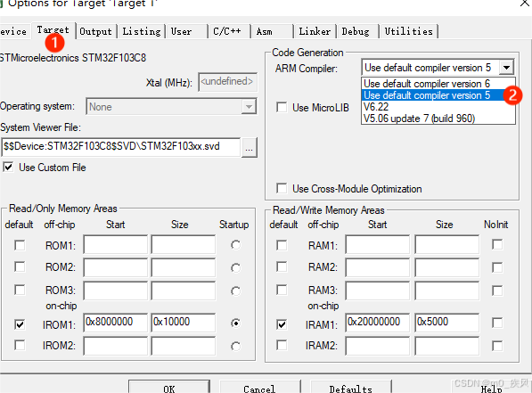The image size is (532, 393).
Task: Enable Use Cross-Module Optimization
Action: [282, 188]
